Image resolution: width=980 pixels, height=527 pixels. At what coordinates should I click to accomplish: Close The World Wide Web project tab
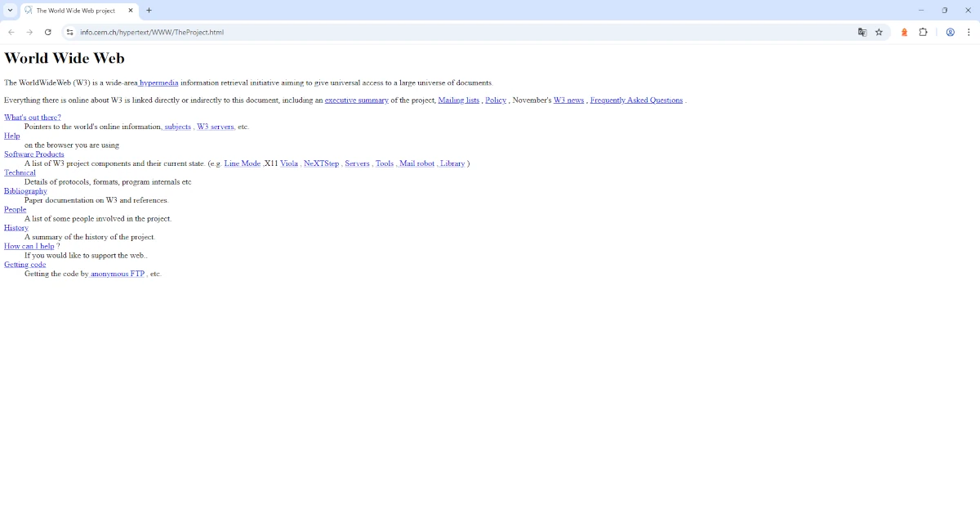(x=131, y=11)
